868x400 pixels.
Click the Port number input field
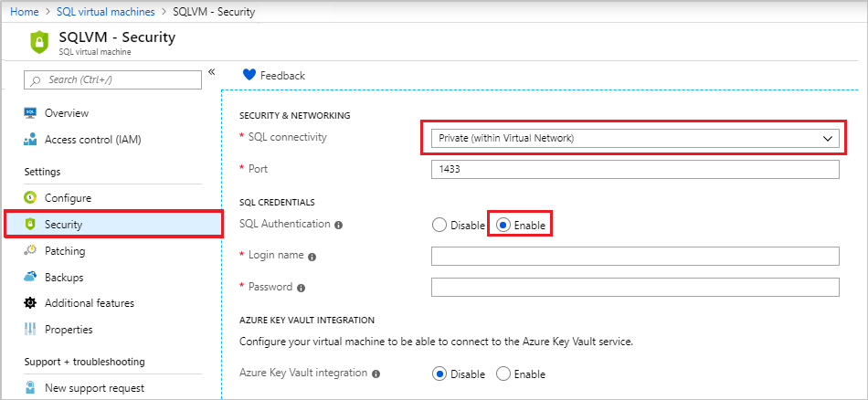point(634,169)
